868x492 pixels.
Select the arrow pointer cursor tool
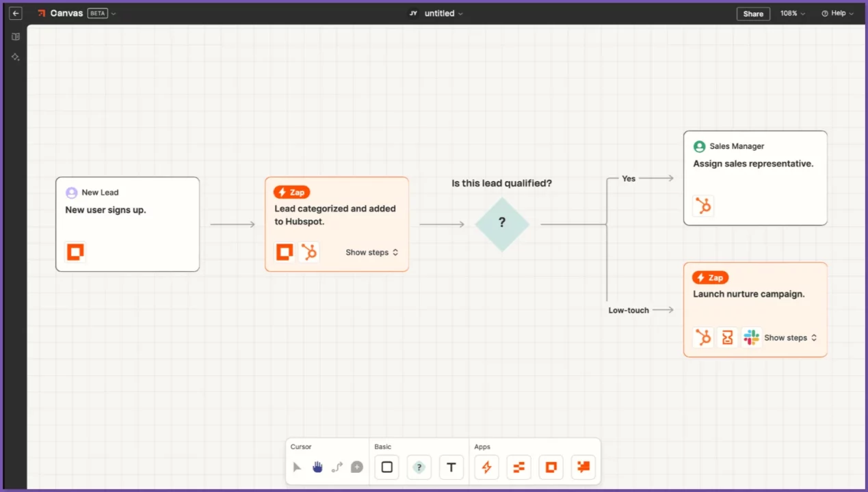tap(297, 467)
